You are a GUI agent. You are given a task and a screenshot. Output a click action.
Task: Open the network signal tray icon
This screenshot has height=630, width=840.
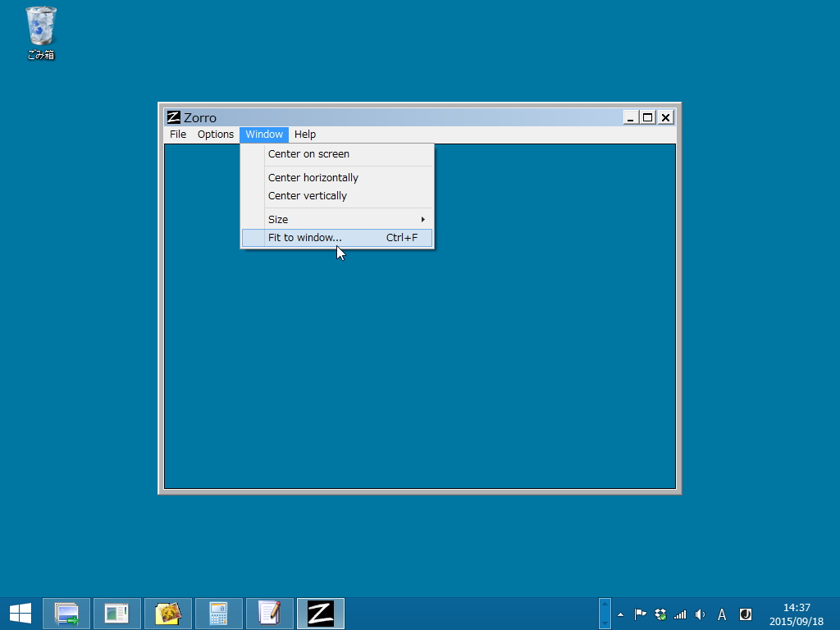(680, 614)
